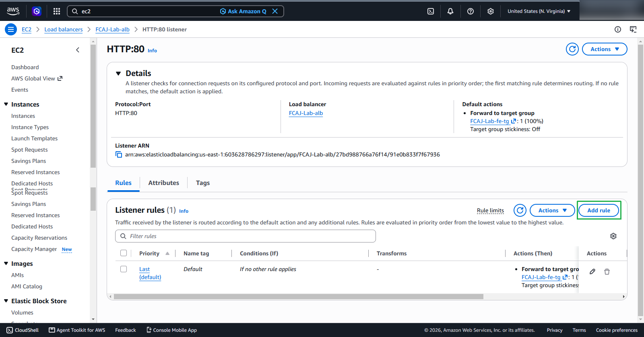Viewport: 644px width, 337px height.
Task: Open the United States (N. Virginia) region dropdown
Action: click(x=539, y=11)
